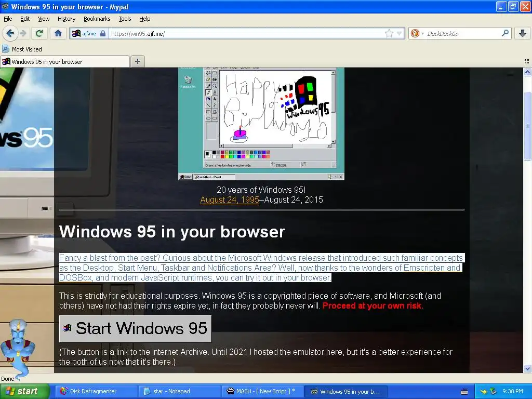Screen dimensions: 532x399
Task: Open the View menu
Action: tap(44, 19)
